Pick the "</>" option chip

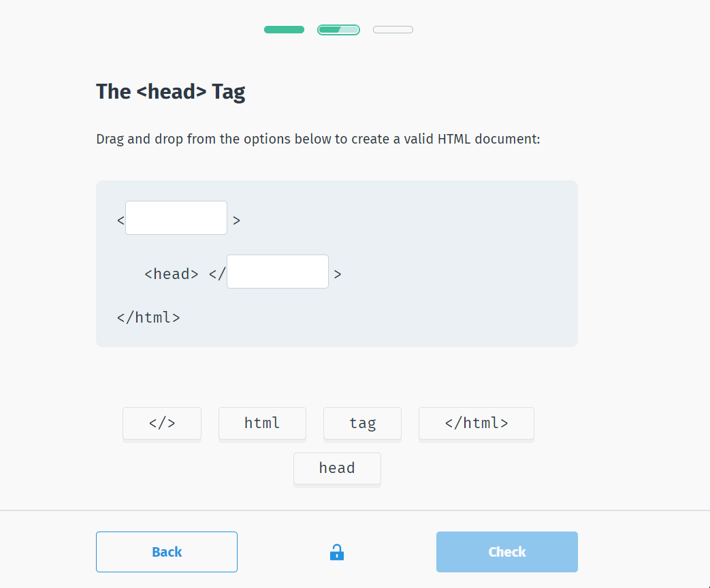tap(162, 423)
